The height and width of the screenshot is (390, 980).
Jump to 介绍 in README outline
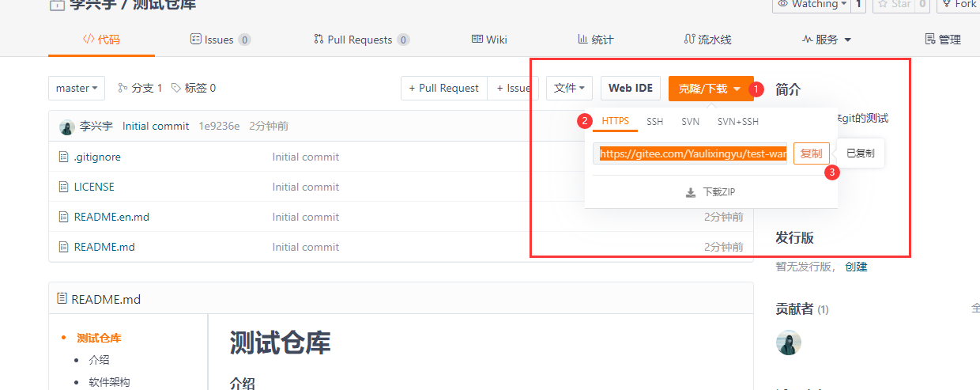pyautogui.click(x=99, y=360)
